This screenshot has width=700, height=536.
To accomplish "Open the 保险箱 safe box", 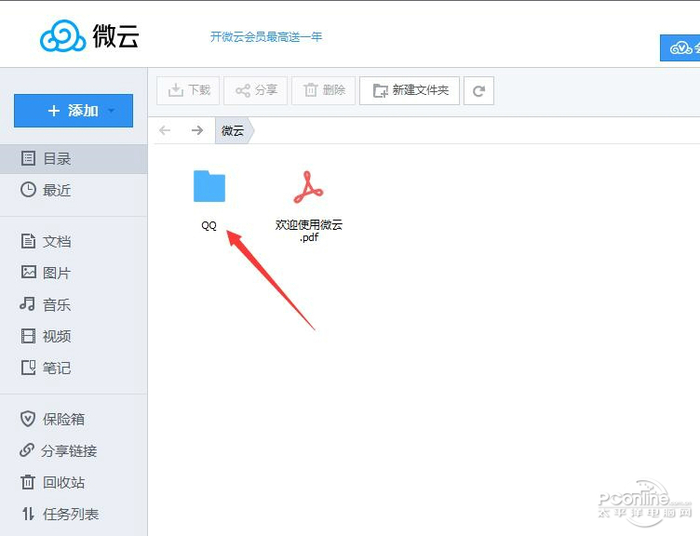I will click(x=74, y=419).
